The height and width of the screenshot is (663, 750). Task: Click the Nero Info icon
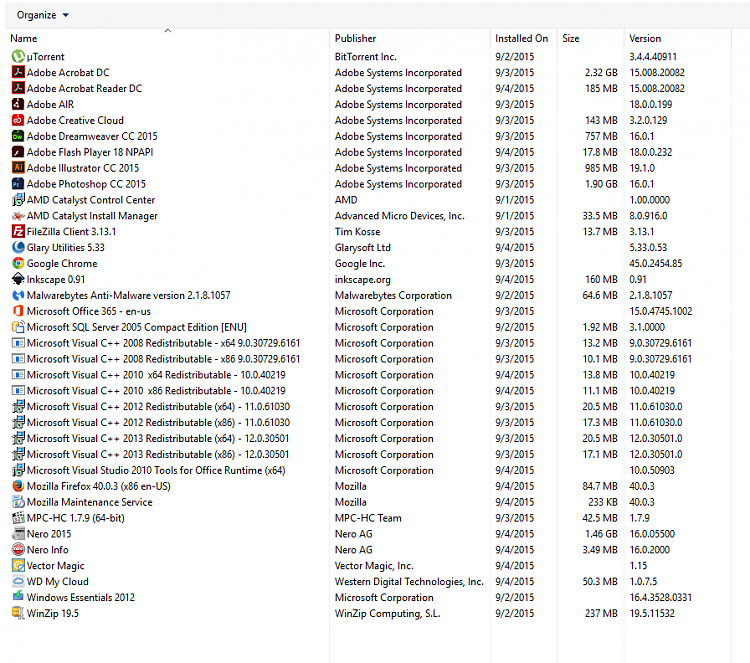(x=18, y=550)
